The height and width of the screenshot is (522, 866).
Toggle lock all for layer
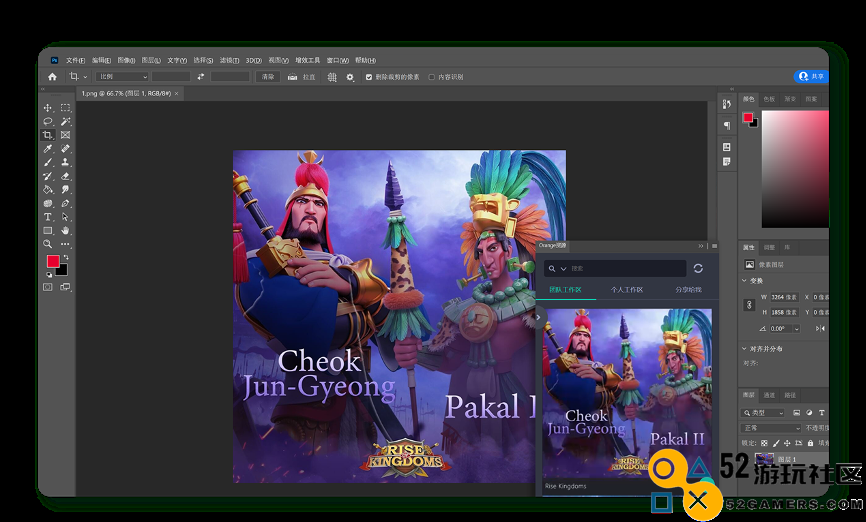click(x=810, y=443)
